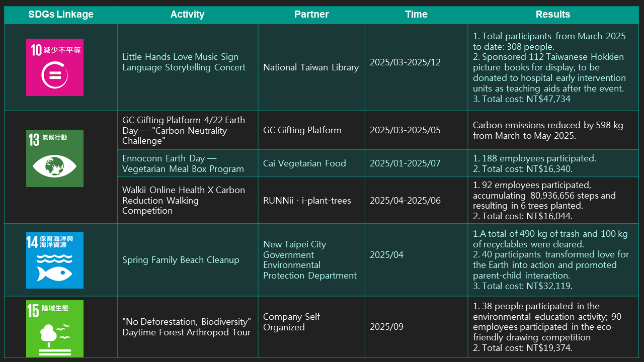Image resolution: width=644 pixels, height=362 pixels.
Task: Select the Cai Vegetarian Food partner cell
Action: click(304, 163)
